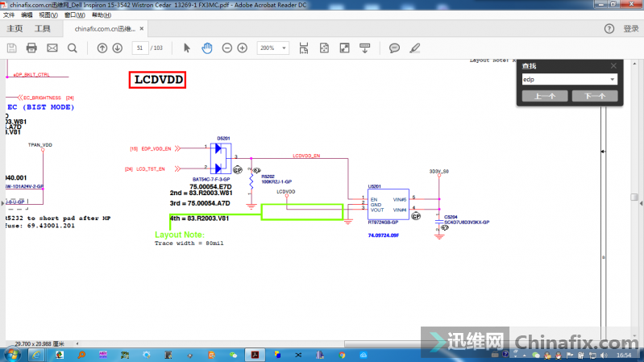Click the horizontal scrollbar left arrow

pyautogui.click(x=77, y=343)
